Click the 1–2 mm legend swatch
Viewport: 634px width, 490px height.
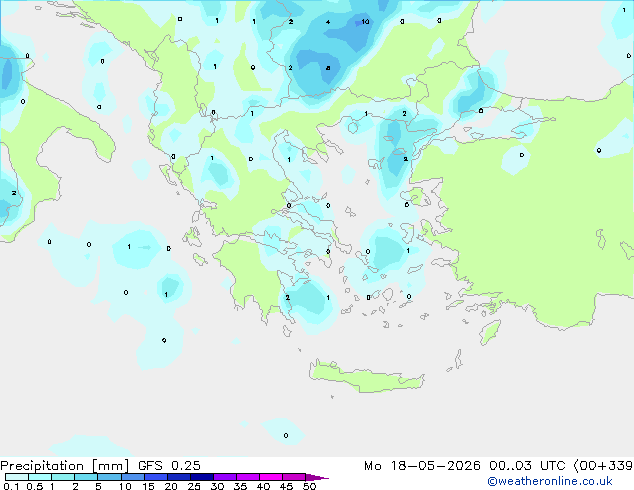(x=63, y=477)
